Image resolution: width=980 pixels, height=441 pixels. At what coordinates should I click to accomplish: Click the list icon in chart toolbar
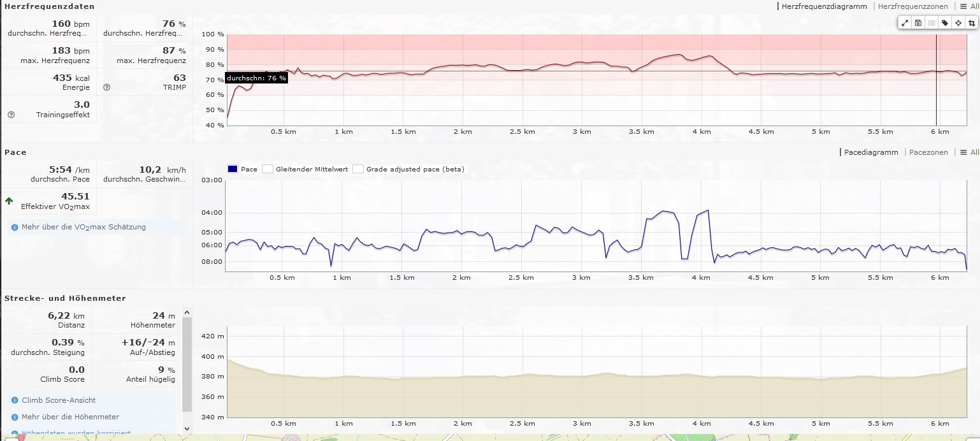[932, 23]
